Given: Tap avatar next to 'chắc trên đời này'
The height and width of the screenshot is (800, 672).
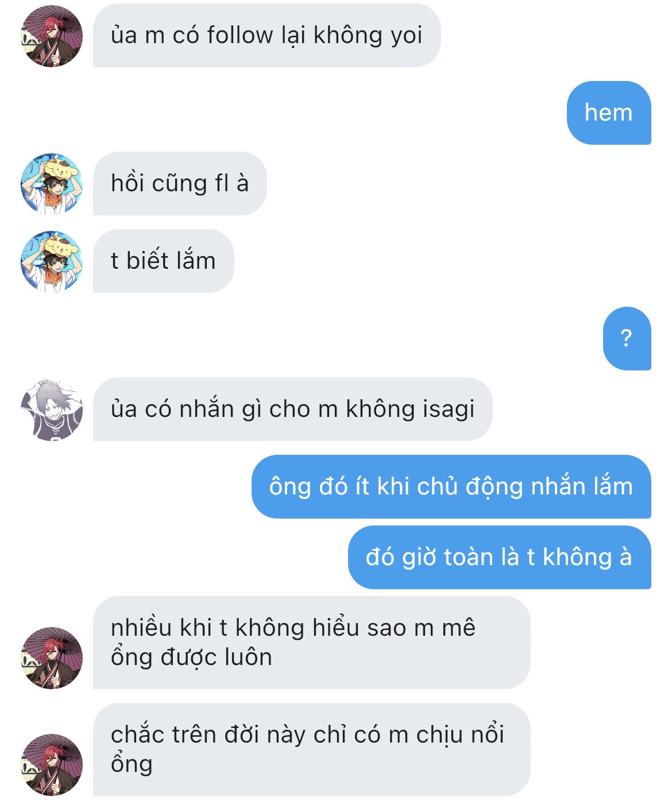Looking at the screenshot, I should click(52, 764).
